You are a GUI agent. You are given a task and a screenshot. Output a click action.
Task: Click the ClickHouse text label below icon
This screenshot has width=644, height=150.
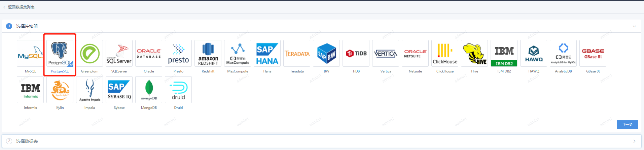point(445,71)
